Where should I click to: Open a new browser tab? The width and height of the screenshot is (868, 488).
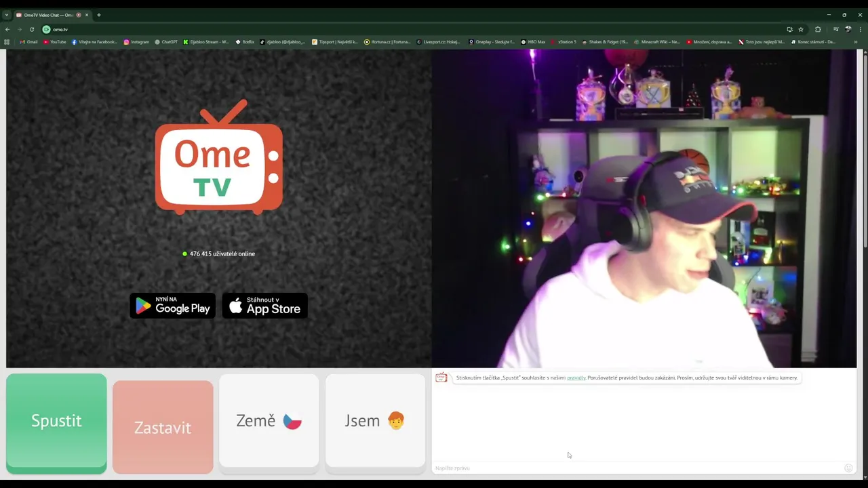click(x=98, y=15)
